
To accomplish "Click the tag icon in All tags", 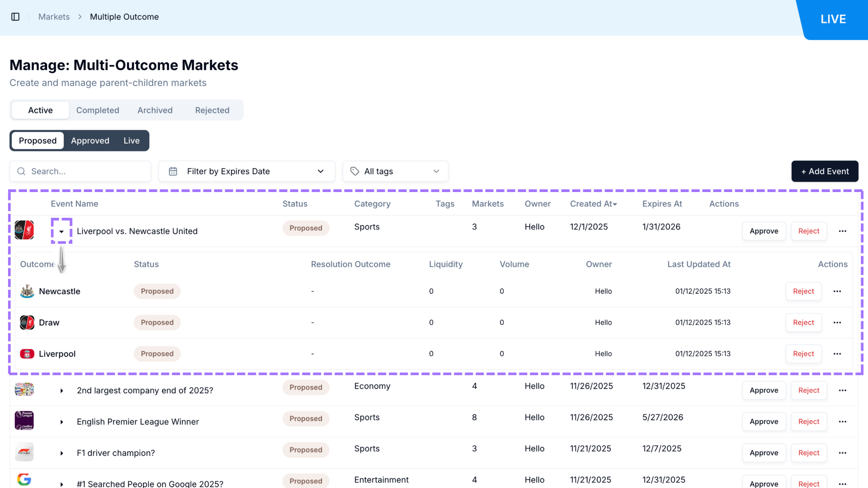I will coord(355,171).
